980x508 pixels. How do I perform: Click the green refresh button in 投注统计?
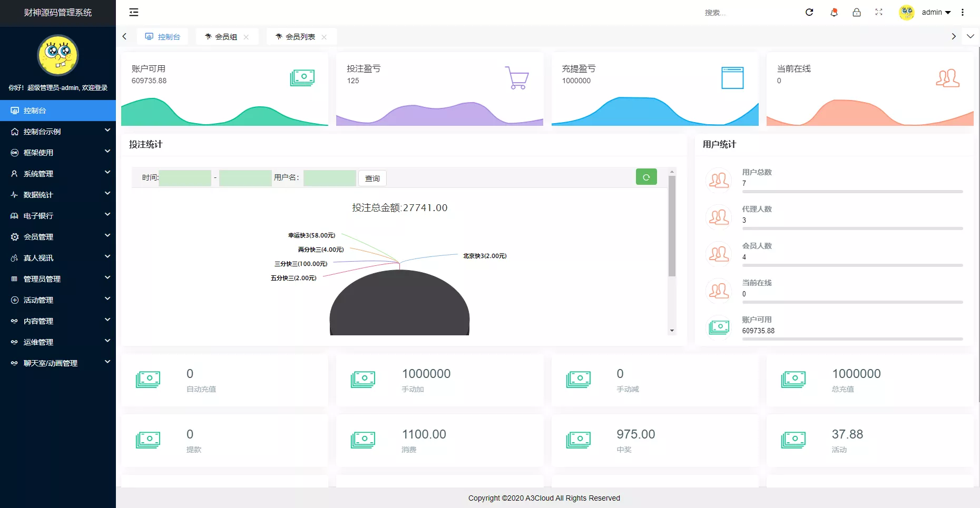(646, 177)
